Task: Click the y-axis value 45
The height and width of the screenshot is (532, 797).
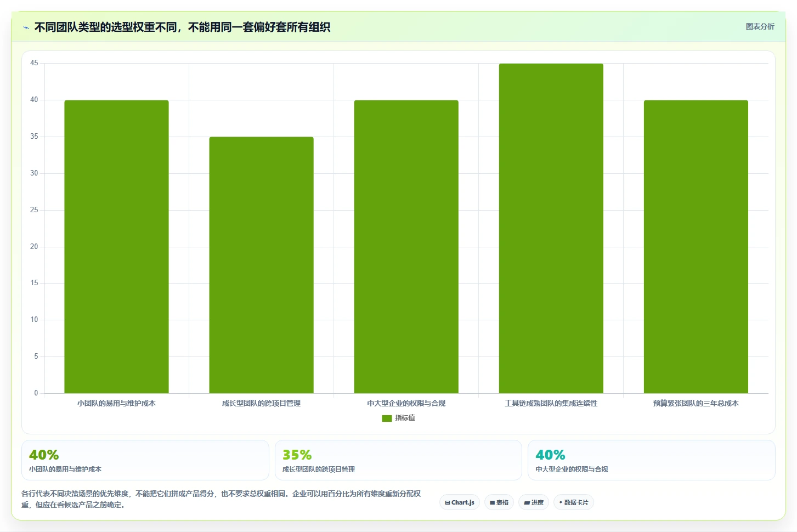Action: point(34,63)
